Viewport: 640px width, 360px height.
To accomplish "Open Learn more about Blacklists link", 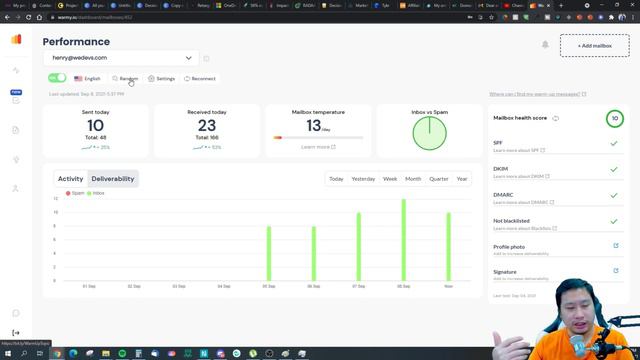I will point(525,228).
